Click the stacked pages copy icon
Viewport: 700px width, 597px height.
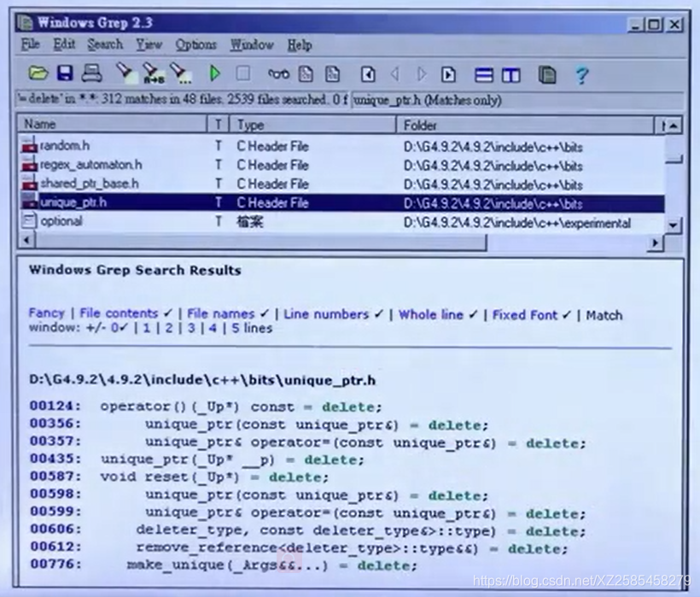point(547,75)
